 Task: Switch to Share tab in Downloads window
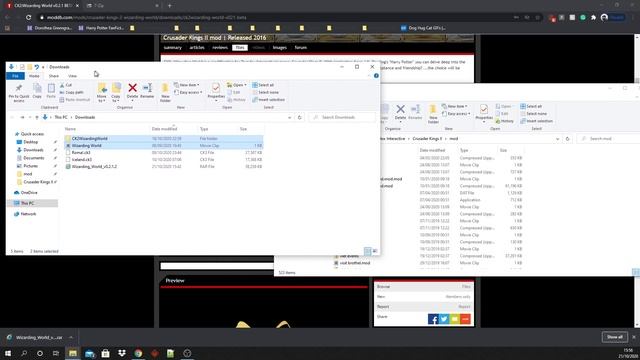click(x=53, y=76)
